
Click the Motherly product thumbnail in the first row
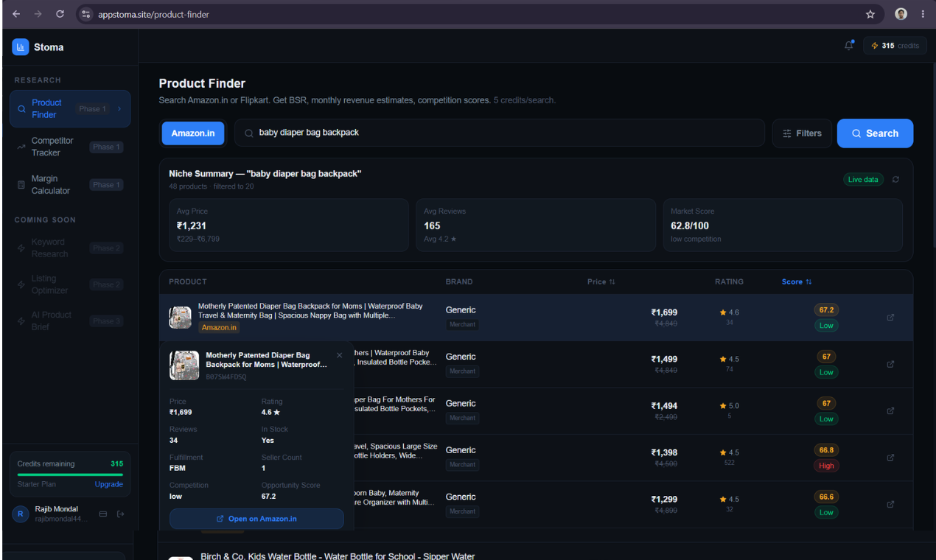pyautogui.click(x=180, y=318)
